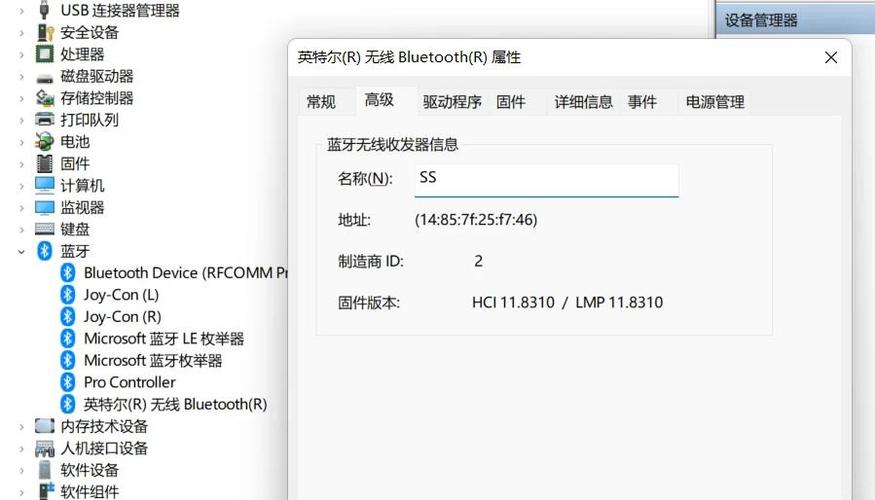Expand the 电池 node

click(22, 142)
